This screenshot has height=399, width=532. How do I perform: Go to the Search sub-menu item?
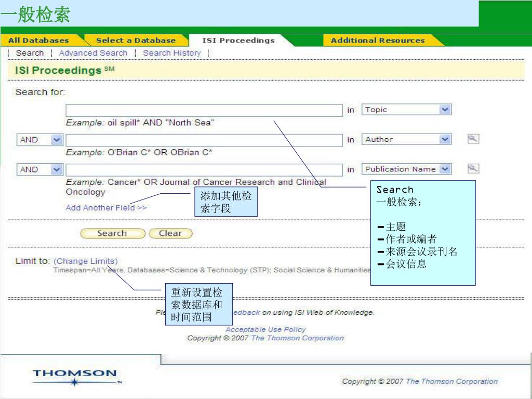30,53
